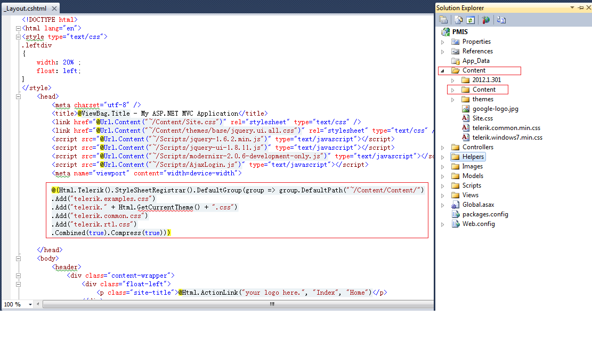This screenshot has height=364, width=592.
Task: Collapse the style block outline toggle
Action: click(18, 37)
